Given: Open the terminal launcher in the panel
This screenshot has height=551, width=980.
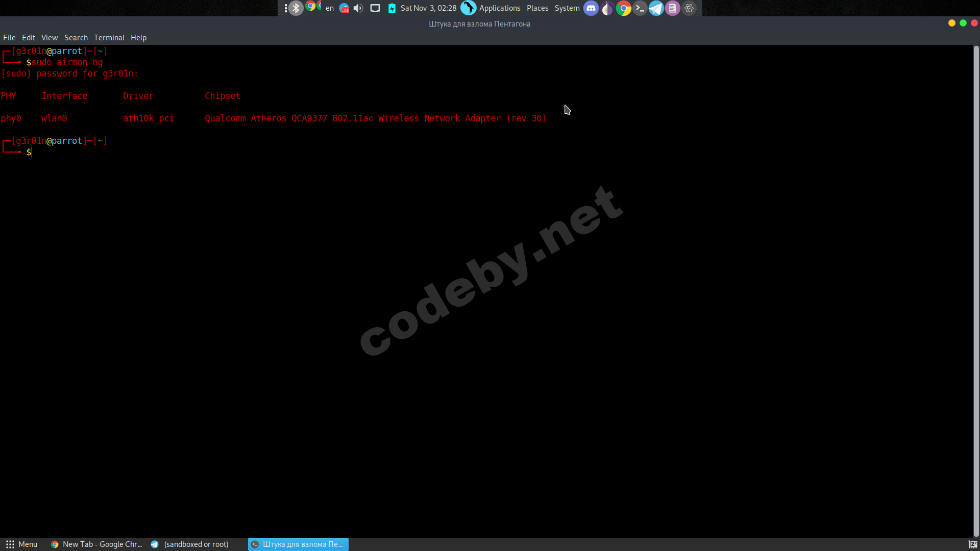Looking at the screenshot, I should click(x=640, y=8).
